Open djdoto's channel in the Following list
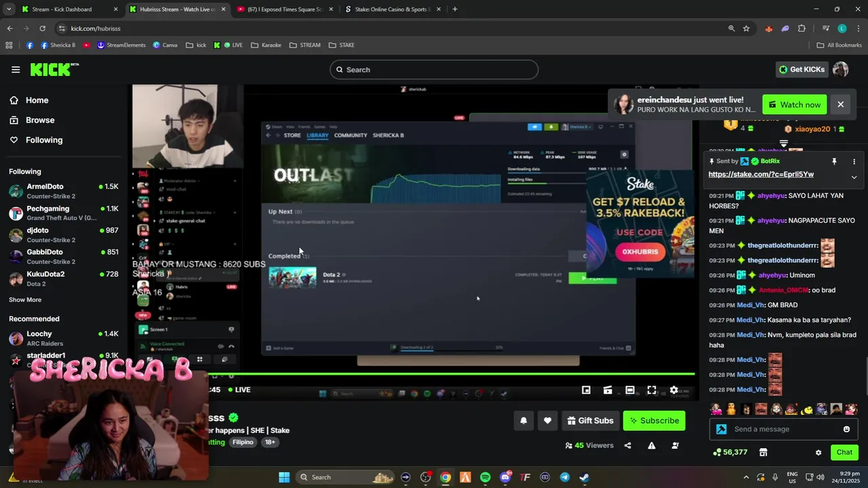Image resolution: width=868 pixels, height=488 pixels. (x=64, y=235)
